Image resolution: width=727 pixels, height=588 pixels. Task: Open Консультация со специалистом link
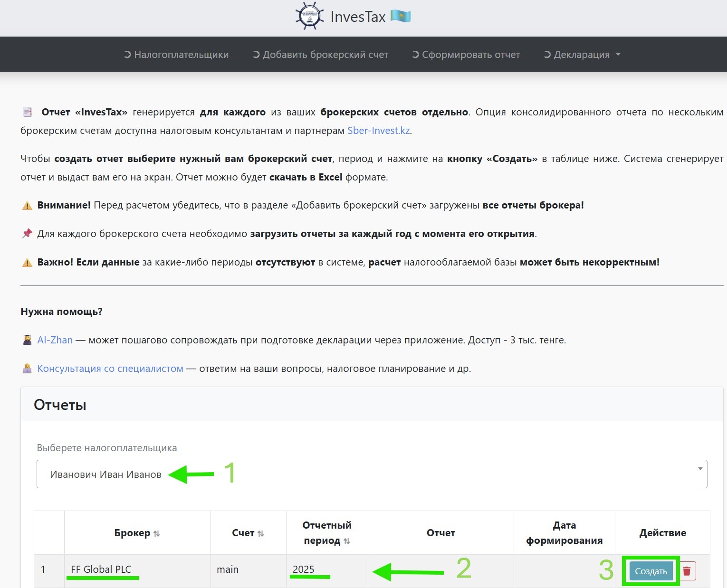(x=110, y=369)
